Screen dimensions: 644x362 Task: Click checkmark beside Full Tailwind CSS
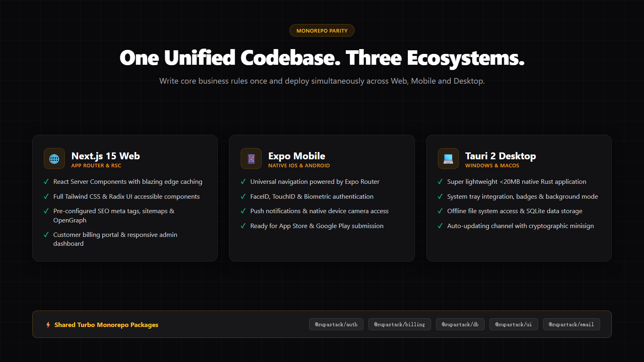coord(46,197)
